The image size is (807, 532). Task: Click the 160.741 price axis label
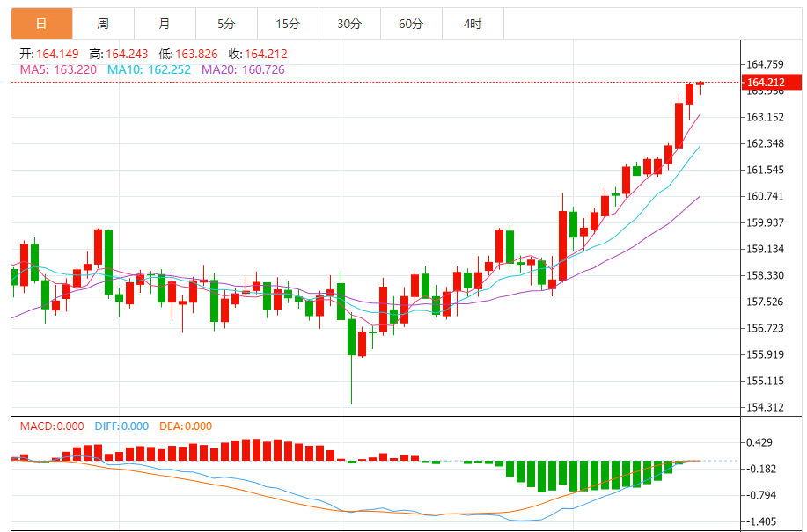click(766, 196)
